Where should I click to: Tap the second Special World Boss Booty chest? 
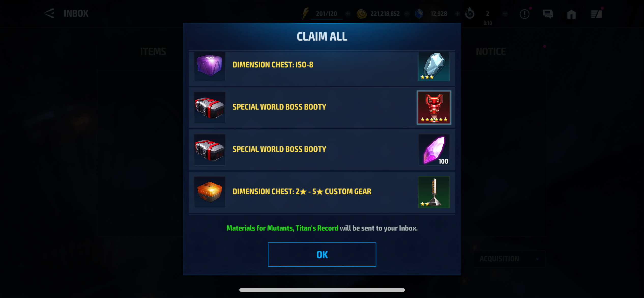[210, 150]
